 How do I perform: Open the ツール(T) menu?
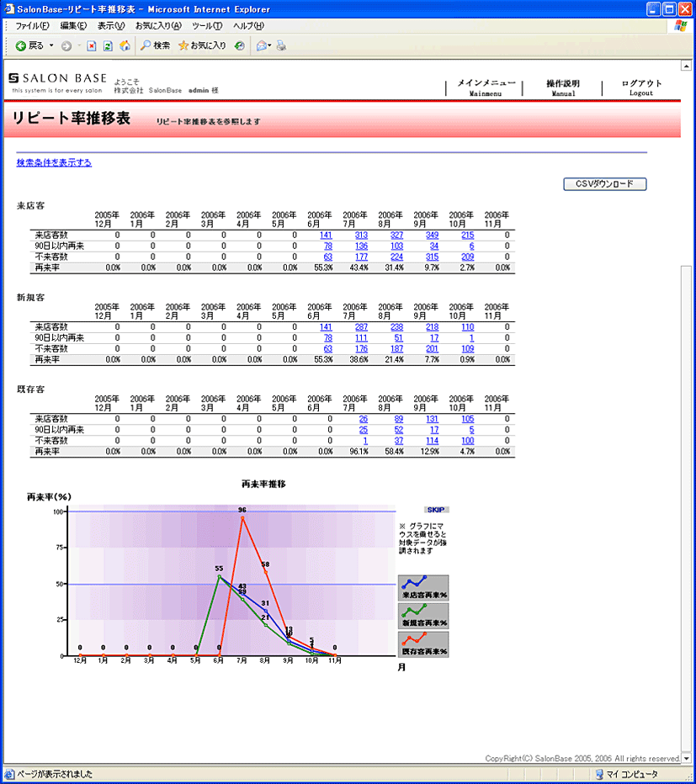coord(207,25)
